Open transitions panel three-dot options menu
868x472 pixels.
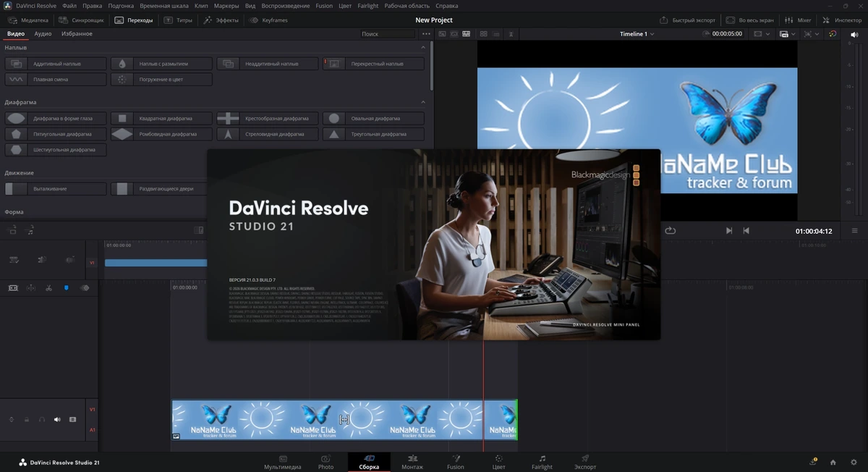pyautogui.click(x=426, y=34)
